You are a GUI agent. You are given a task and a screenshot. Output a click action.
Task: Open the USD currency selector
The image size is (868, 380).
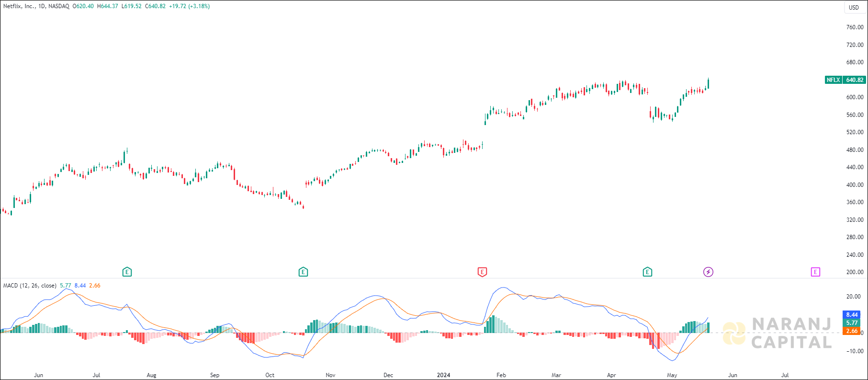point(854,7)
